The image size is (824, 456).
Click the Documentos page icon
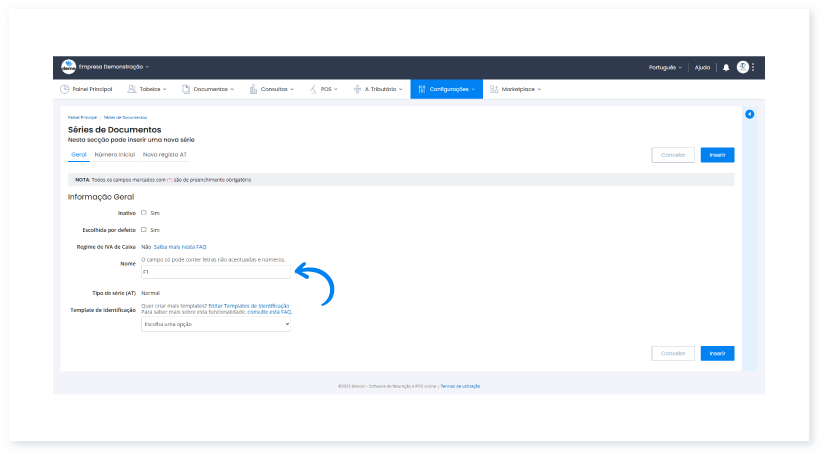tap(186, 89)
